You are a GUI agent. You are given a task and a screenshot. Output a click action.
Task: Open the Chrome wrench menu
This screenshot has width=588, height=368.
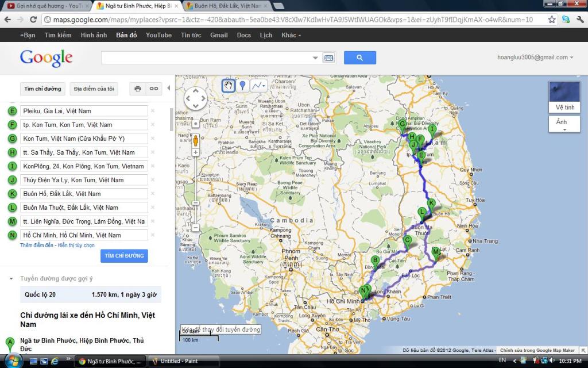pyautogui.click(x=580, y=20)
